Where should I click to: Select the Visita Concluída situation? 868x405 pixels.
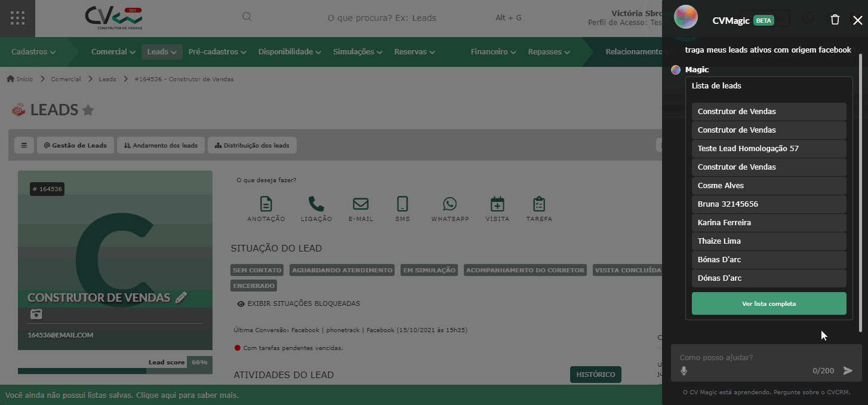click(627, 270)
